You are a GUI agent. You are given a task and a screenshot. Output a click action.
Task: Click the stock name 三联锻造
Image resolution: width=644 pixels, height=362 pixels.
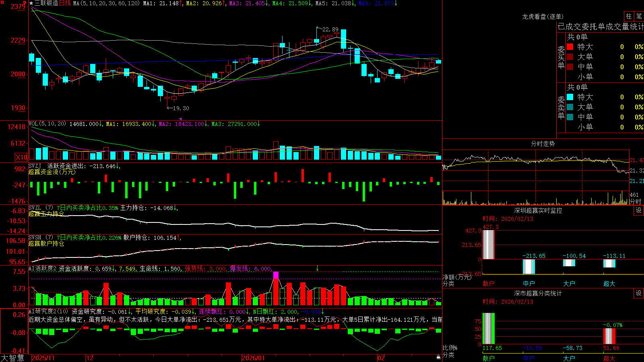pos(46,3)
